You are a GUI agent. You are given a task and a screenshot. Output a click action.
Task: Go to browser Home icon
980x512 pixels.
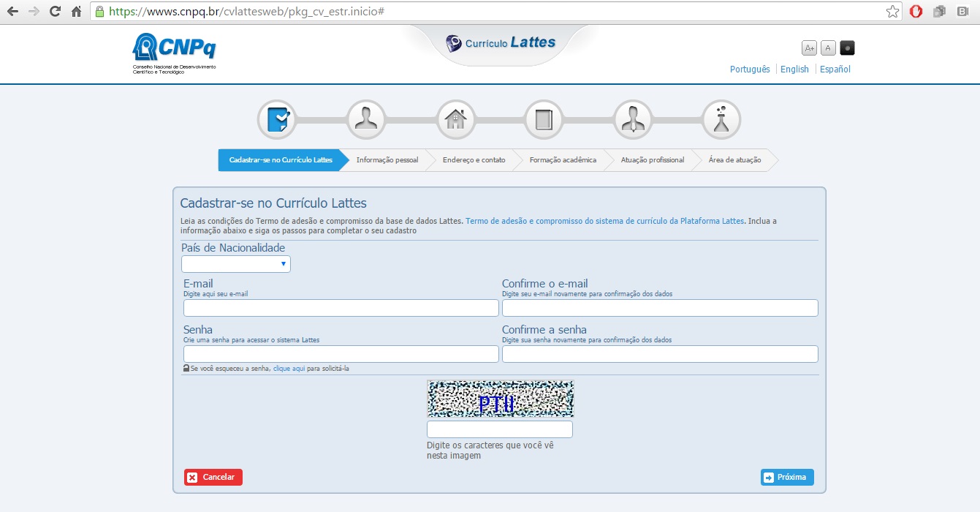(x=76, y=12)
